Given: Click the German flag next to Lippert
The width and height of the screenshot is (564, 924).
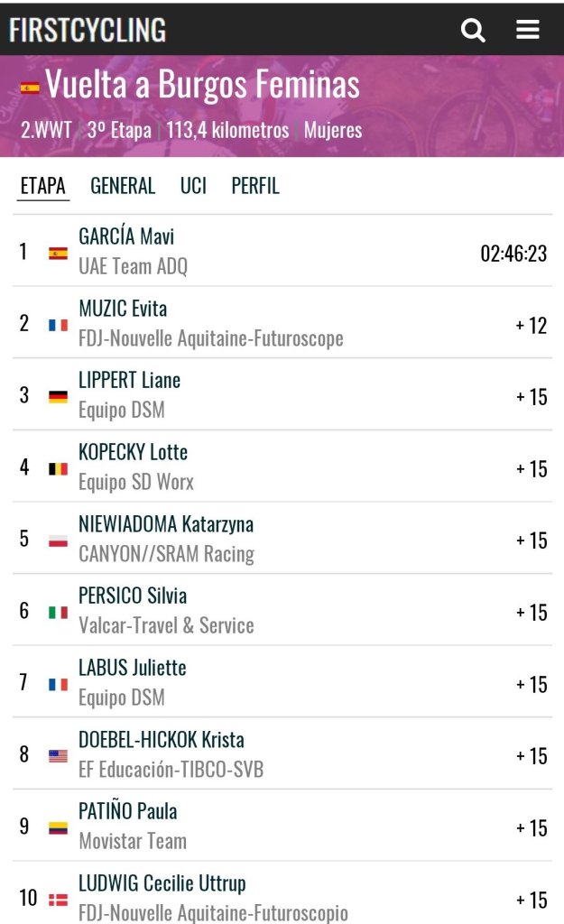Looking at the screenshot, I should point(58,397).
